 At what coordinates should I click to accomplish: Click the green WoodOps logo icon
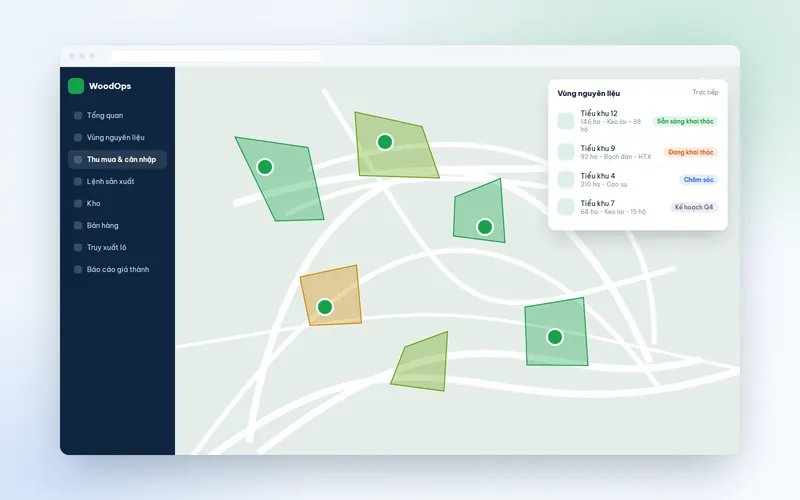(x=76, y=86)
